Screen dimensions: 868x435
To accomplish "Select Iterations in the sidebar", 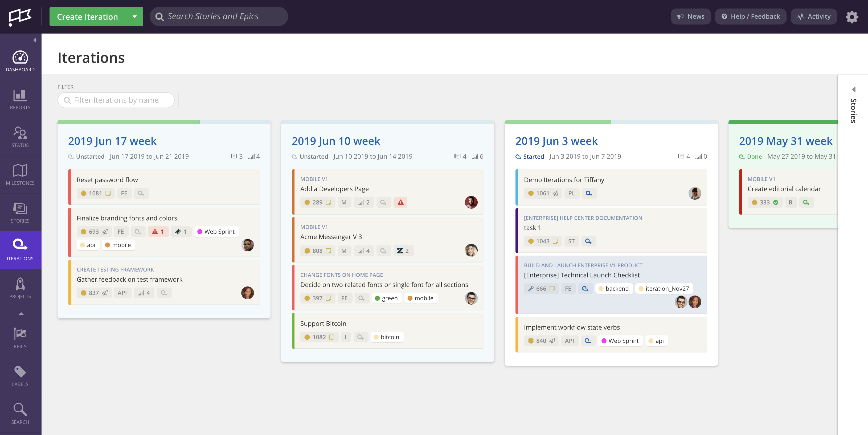I will tap(20, 250).
